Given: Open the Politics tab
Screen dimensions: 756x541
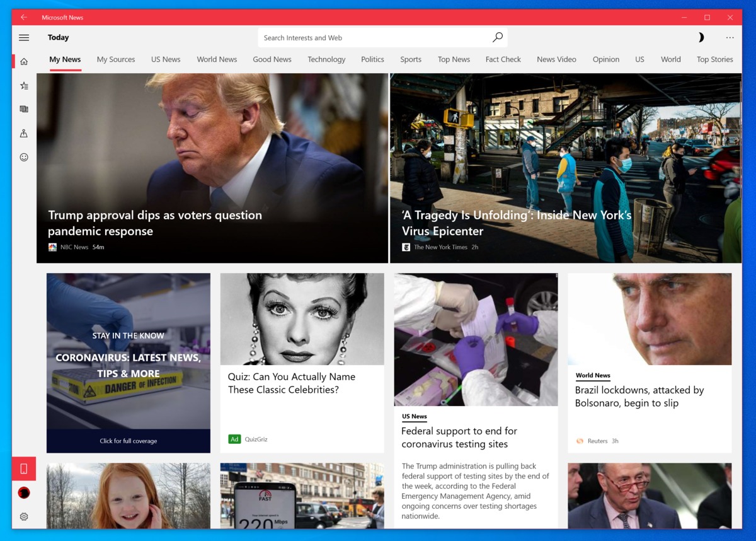Looking at the screenshot, I should 372,59.
